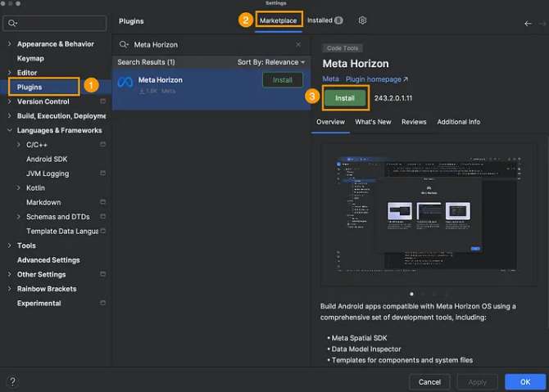
Task: Select first screenshot carousel dot
Action: (x=411, y=294)
